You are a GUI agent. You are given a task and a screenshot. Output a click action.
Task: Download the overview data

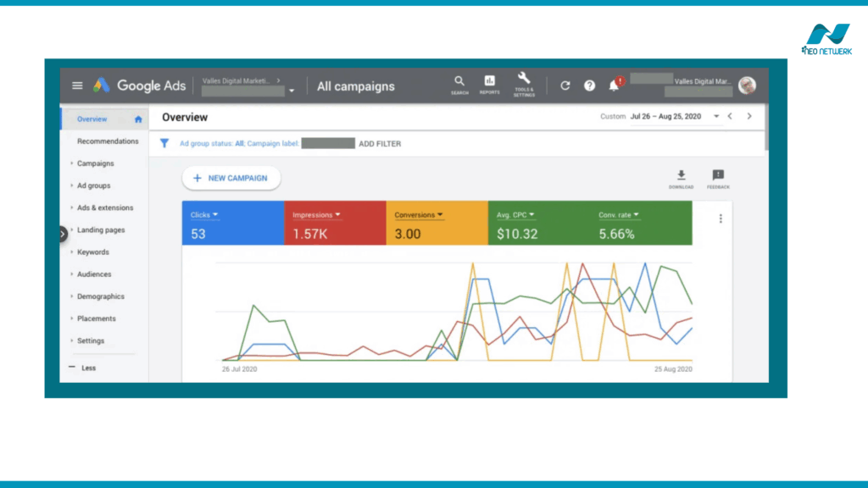681,180
